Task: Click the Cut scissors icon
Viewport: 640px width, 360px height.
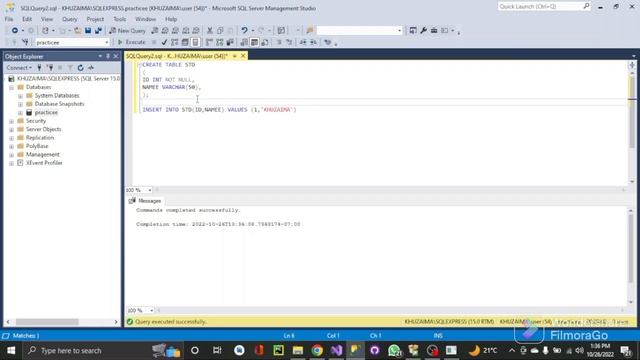Action: 210,31
